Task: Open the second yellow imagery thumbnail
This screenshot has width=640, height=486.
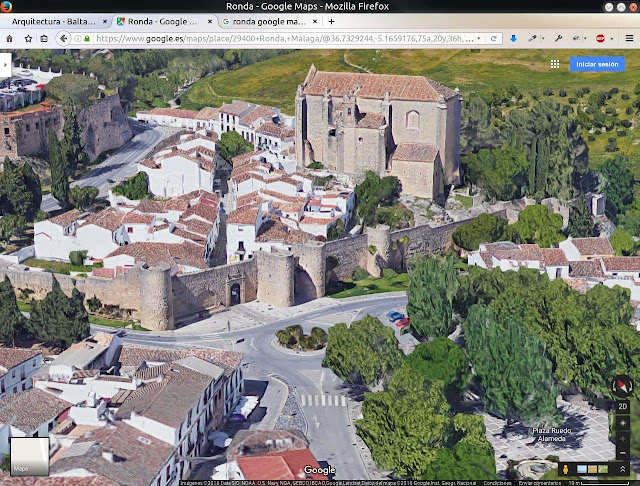Action: [x=592, y=469]
